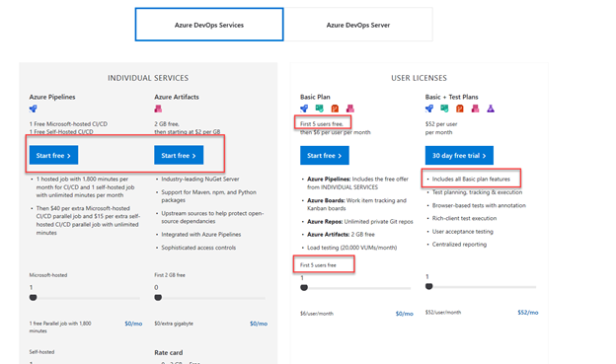Switch to the Azure DevOps Server tab
The width and height of the screenshot is (616, 364).
click(x=358, y=25)
